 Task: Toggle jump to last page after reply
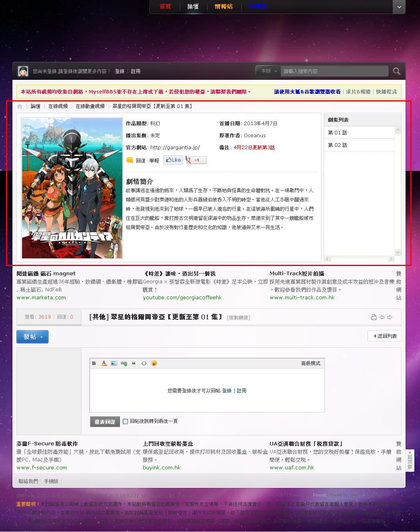pyautogui.click(x=125, y=421)
